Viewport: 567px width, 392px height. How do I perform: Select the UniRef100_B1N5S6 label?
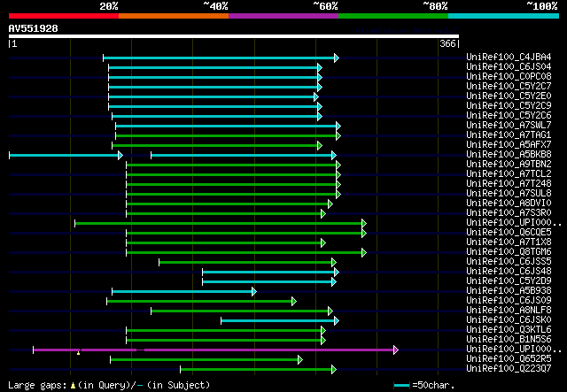coord(509,340)
